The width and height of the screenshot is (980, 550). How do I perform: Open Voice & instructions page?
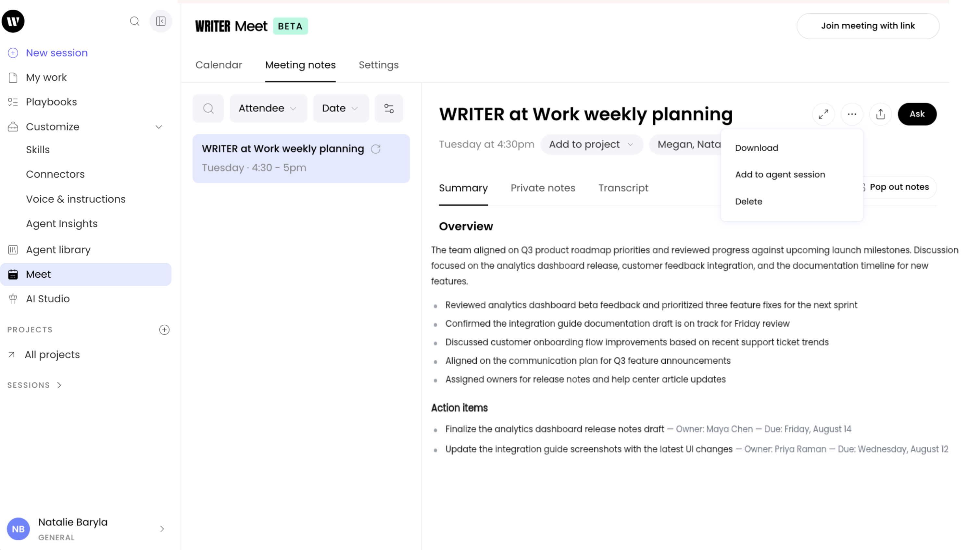click(76, 199)
